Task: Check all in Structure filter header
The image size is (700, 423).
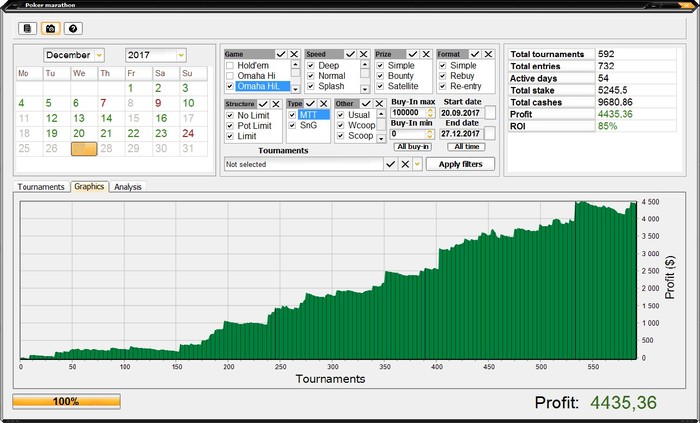Action: click(x=263, y=104)
